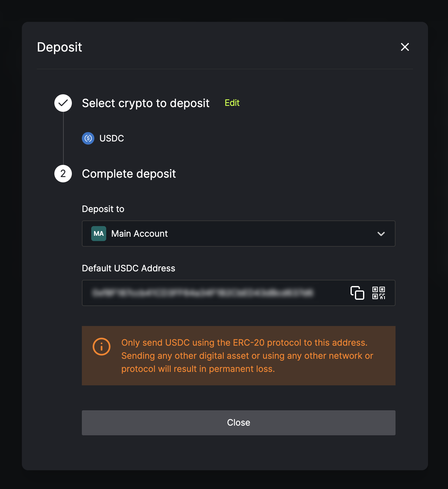The width and height of the screenshot is (448, 489).
Task: Dismiss the Deposit dialog with the X icon
Action: 405,47
